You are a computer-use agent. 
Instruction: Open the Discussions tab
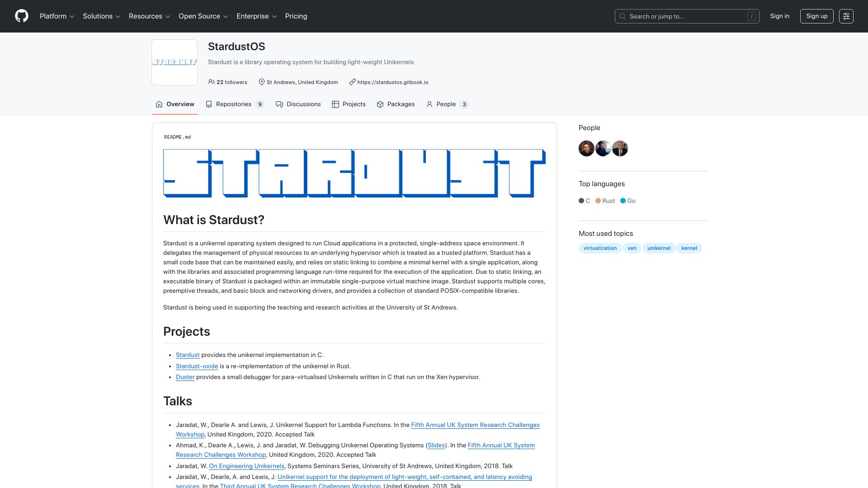tap(298, 104)
